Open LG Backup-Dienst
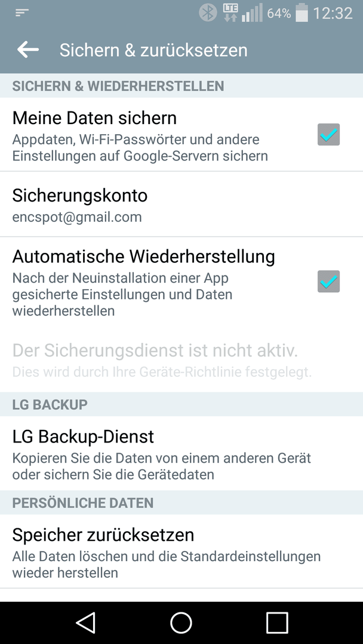The image size is (363, 644). tap(181, 453)
